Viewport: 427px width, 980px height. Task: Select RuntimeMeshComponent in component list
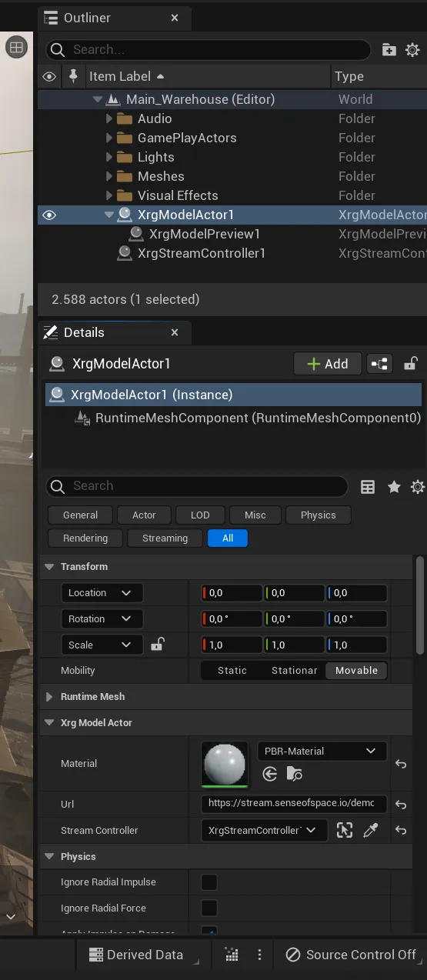pyautogui.click(x=258, y=418)
